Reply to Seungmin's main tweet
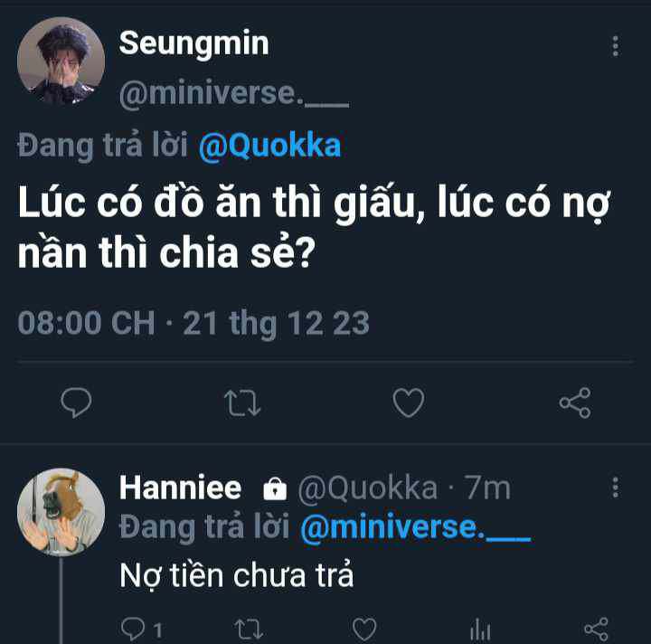This screenshot has height=644, width=651. [76, 402]
